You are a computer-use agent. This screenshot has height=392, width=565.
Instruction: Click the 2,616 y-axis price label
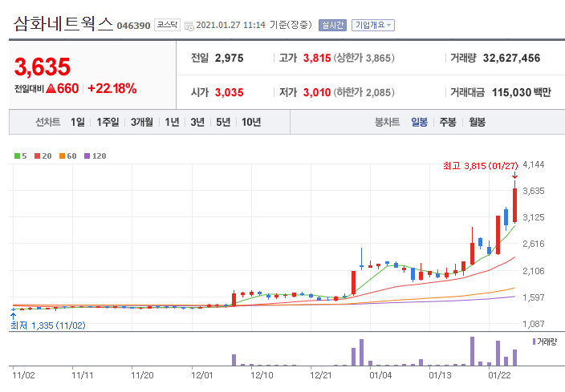(534, 244)
